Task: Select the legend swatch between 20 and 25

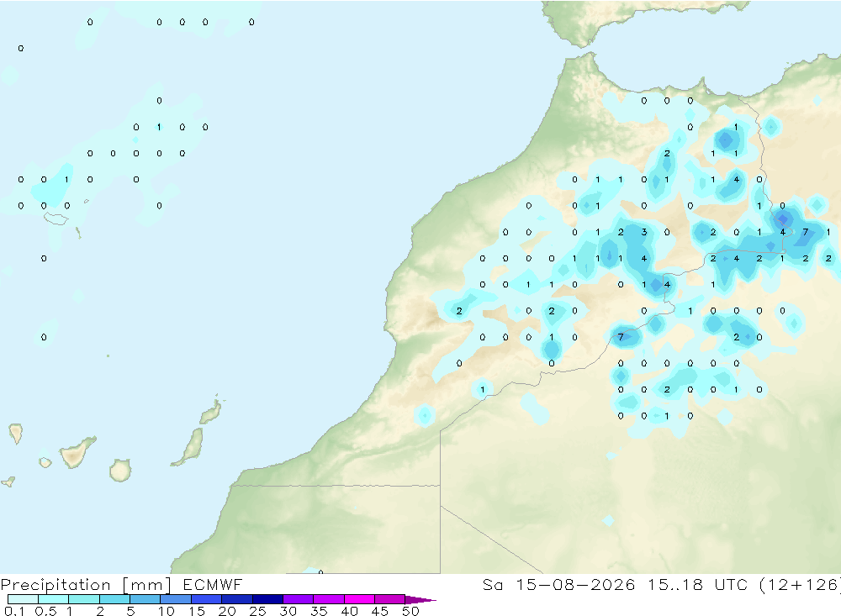Action: click(x=236, y=599)
